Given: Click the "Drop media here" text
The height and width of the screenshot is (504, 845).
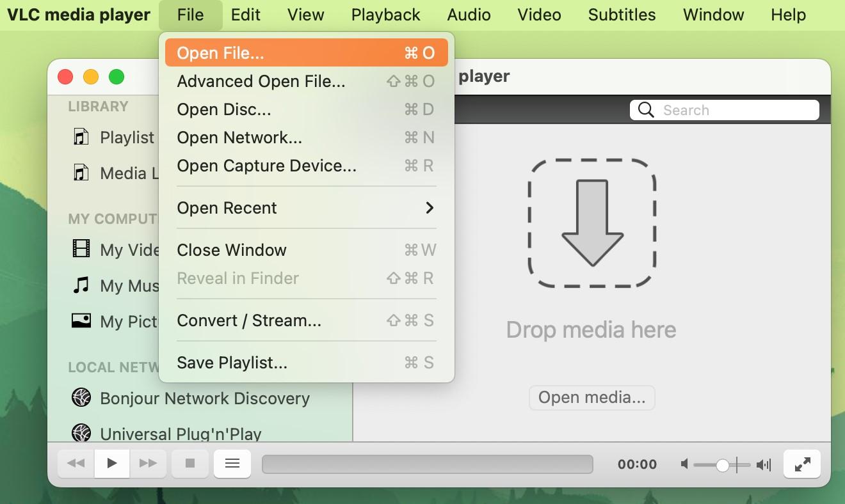Looking at the screenshot, I should pyautogui.click(x=591, y=329).
